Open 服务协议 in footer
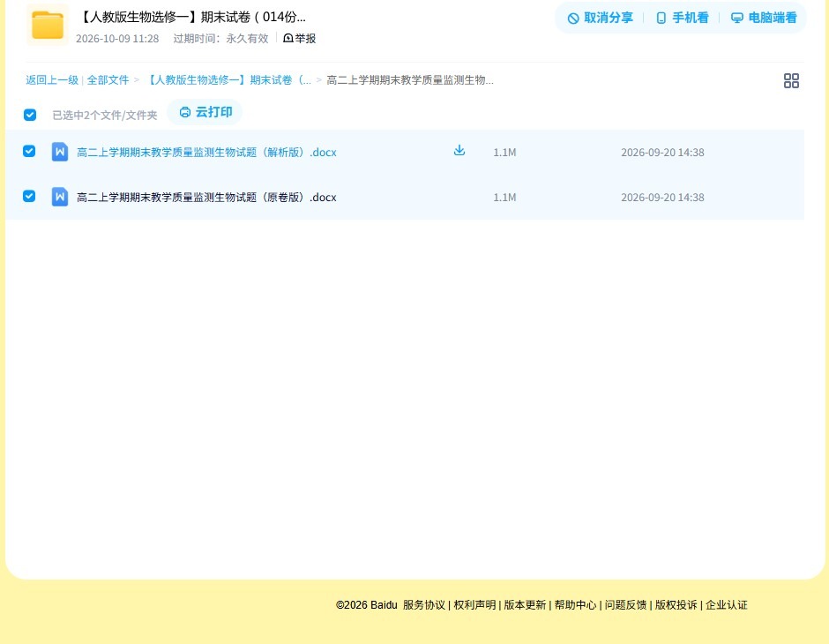The width and height of the screenshot is (829, 644). 424,605
